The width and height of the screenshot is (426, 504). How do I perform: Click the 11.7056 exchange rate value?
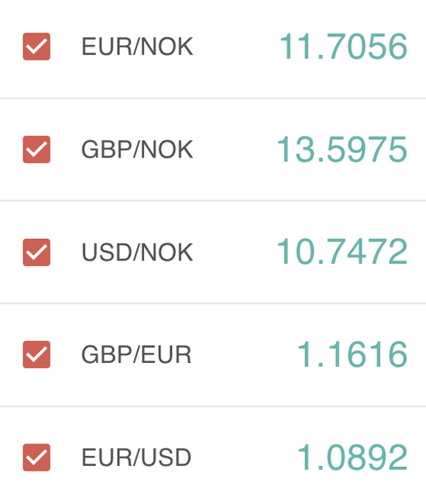coord(343,47)
